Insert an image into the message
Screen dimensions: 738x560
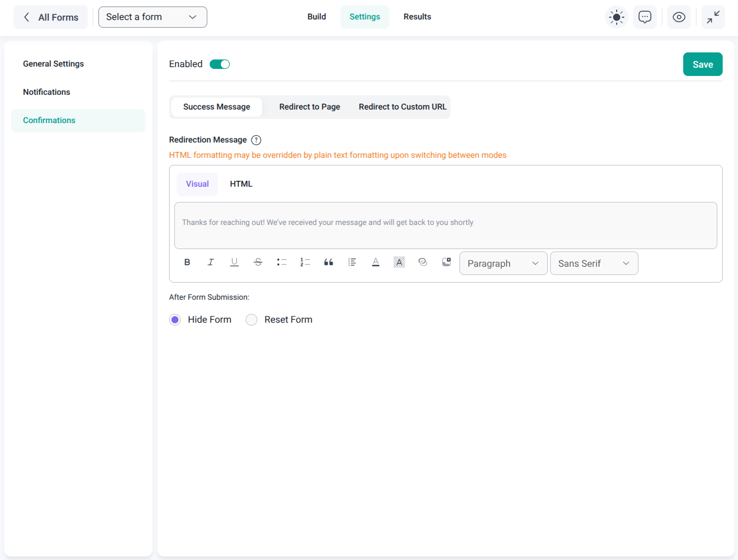pyautogui.click(x=446, y=263)
